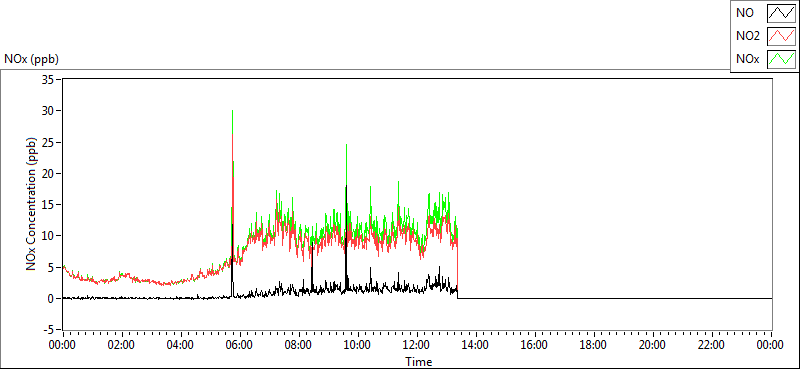Click the NO legend line sample icon

click(781, 13)
